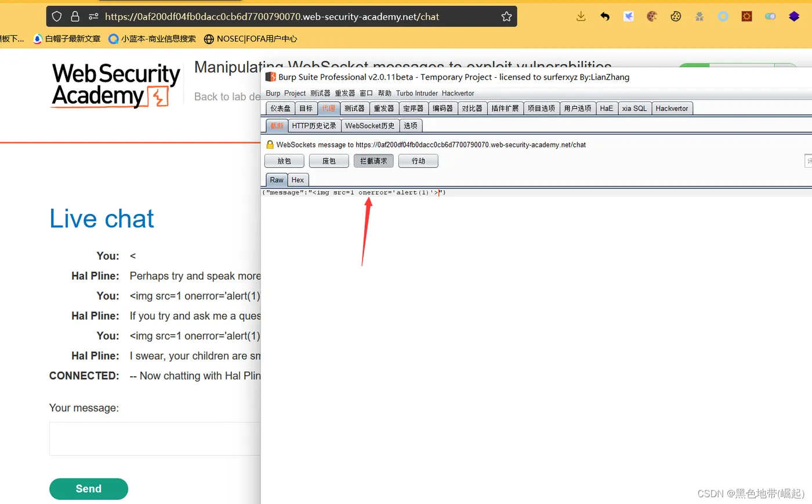Click the black curved back-arrow toolbar icon
The image size is (812, 504).
pos(605,16)
